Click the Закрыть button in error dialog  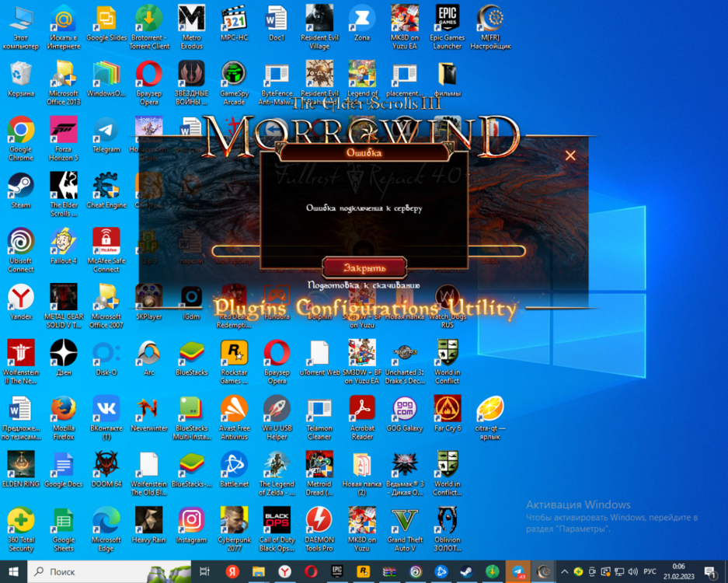(364, 267)
